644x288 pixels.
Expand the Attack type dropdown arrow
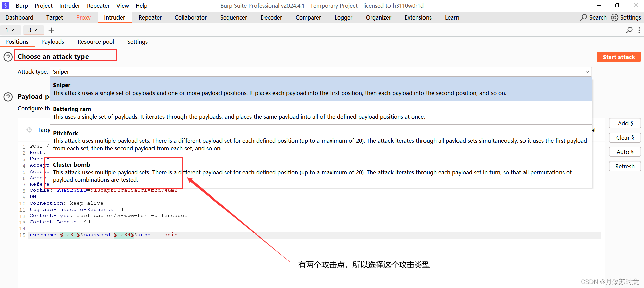coord(587,72)
